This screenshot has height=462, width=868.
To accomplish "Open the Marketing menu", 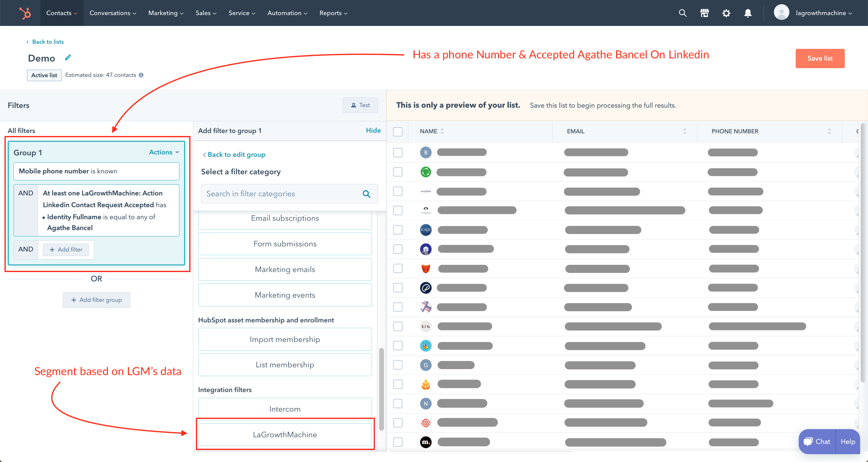I will tap(166, 13).
